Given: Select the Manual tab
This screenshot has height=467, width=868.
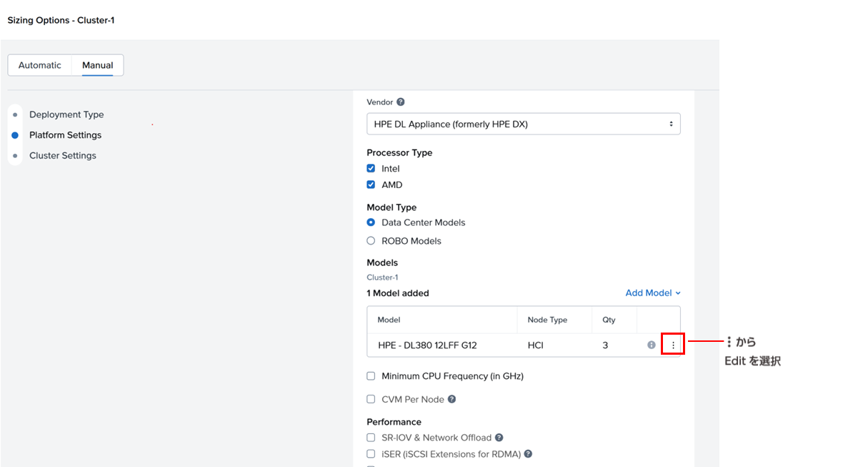Looking at the screenshot, I should [x=98, y=65].
